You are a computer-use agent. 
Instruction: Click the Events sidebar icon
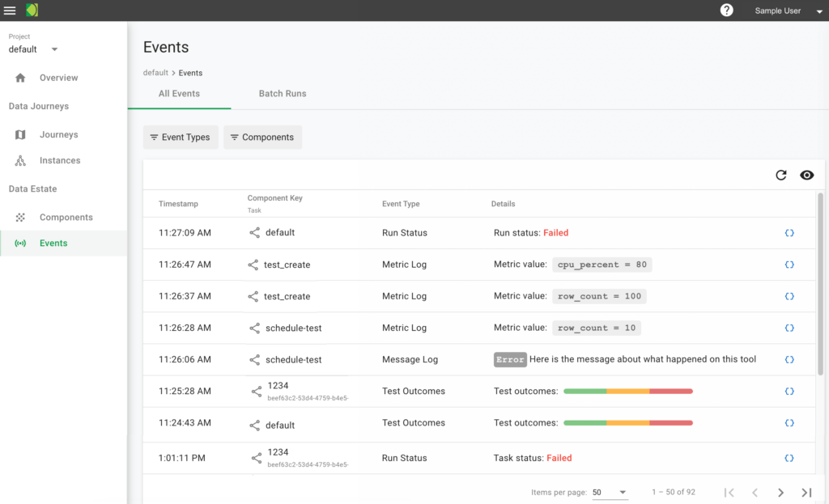pyautogui.click(x=19, y=243)
